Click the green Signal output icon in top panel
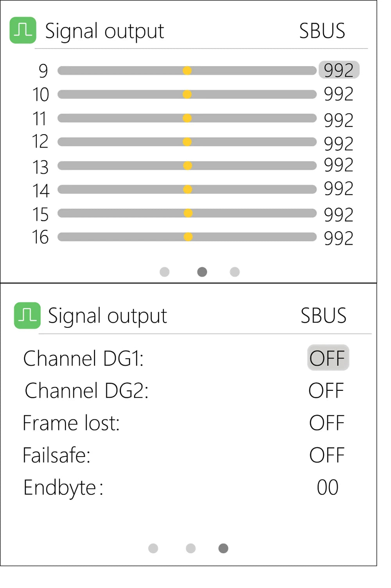Image resolution: width=391 pixels, height=588 pixels. pyautogui.click(x=23, y=30)
